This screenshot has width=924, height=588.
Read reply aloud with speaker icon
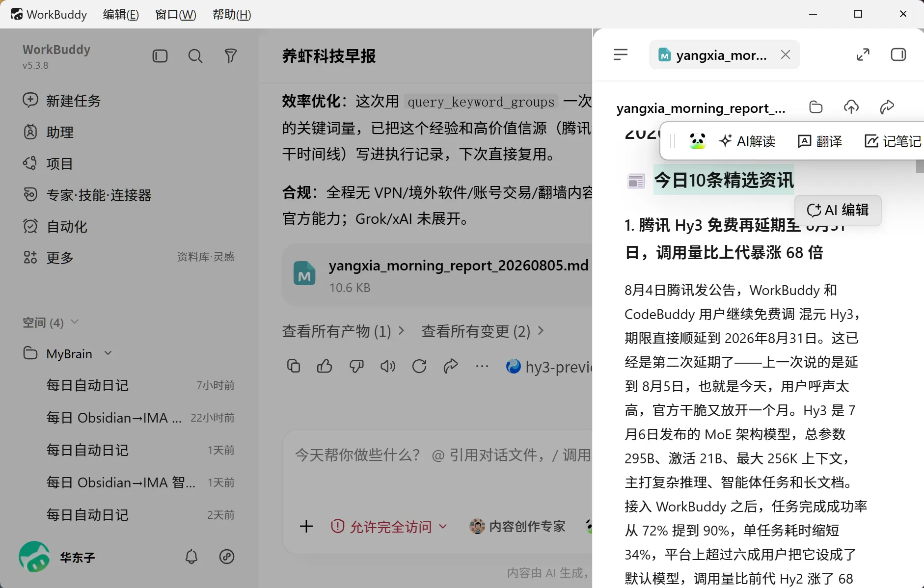click(388, 366)
